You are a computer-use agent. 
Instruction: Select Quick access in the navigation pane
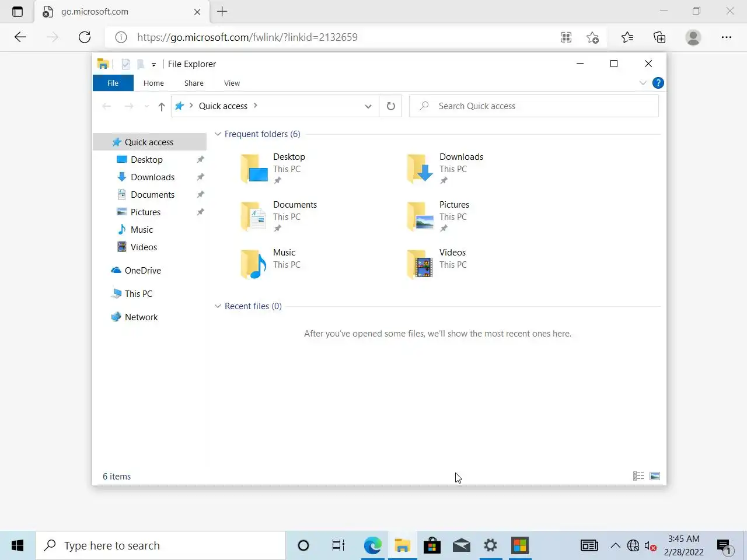point(150,142)
